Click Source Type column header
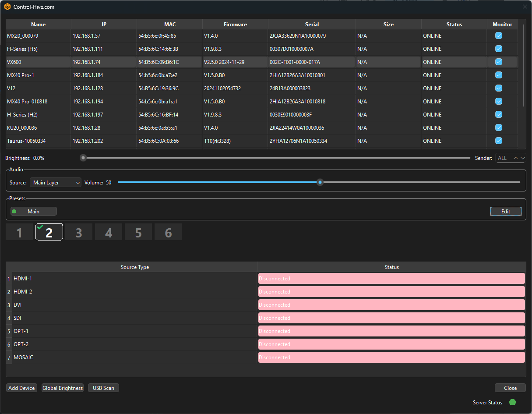532x414 pixels. (x=135, y=267)
